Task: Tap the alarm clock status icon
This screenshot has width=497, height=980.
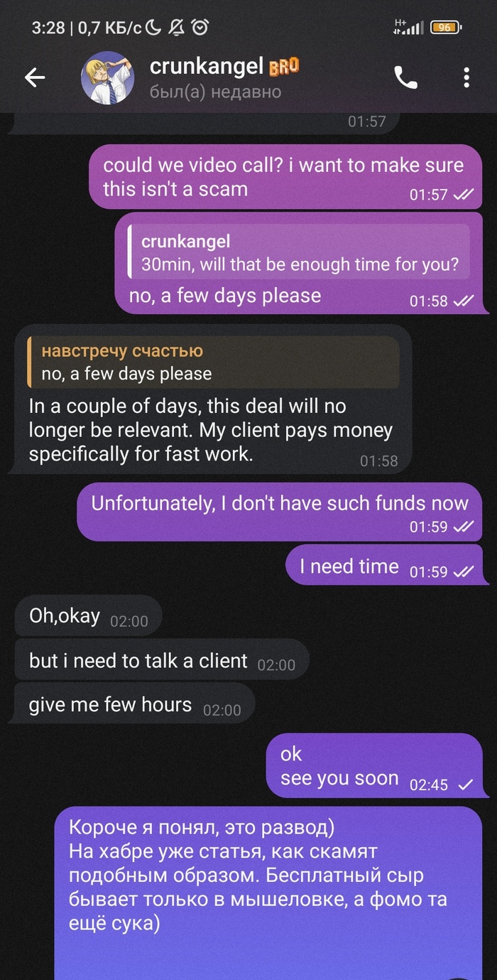Action: [x=201, y=28]
